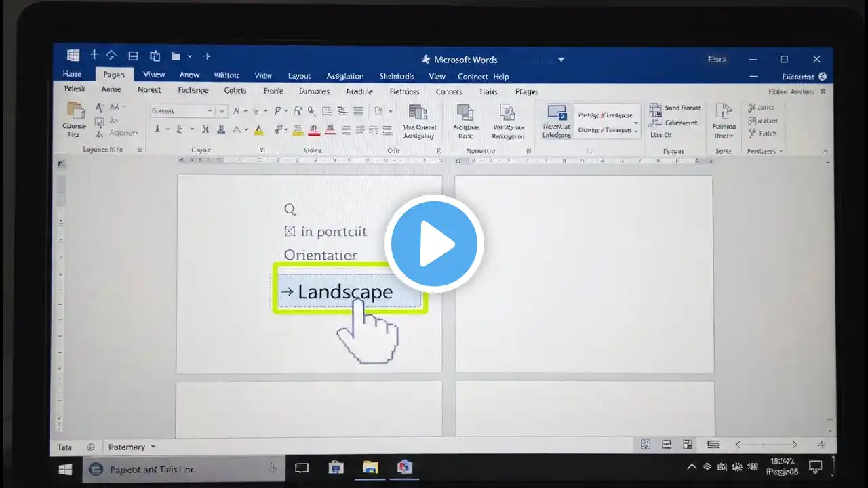Click the Tiaiks button
This screenshot has height=488, width=868.
coord(488,91)
